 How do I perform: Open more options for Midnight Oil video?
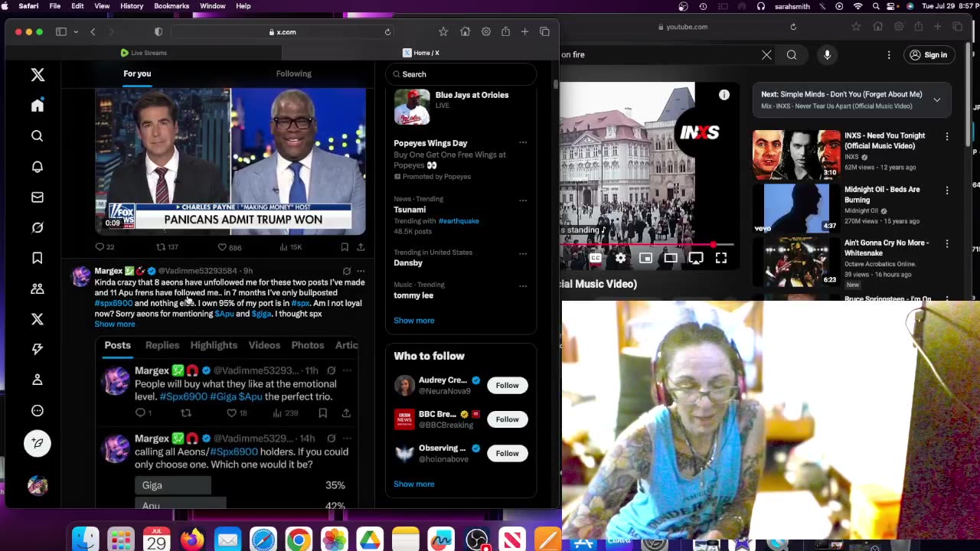click(947, 191)
